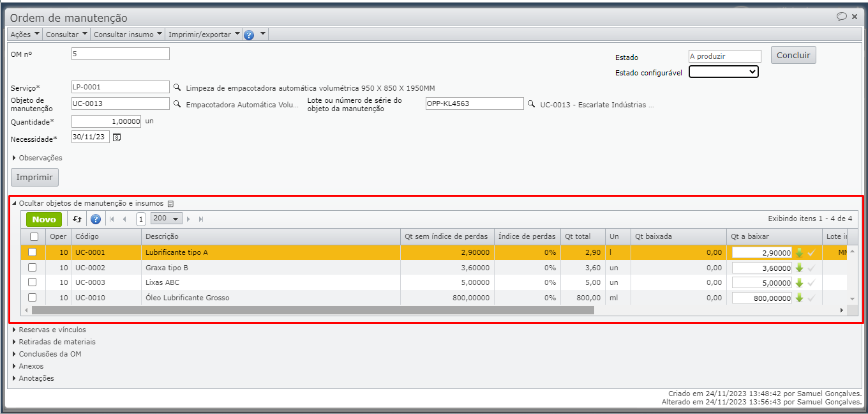Screen dimensions: 868x414
Task: Open the Ações menu
Action: point(25,34)
